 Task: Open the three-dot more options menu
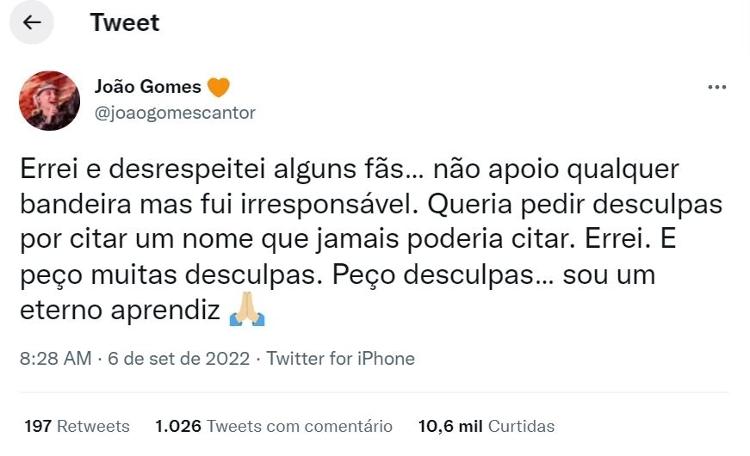(x=717, y=87)
